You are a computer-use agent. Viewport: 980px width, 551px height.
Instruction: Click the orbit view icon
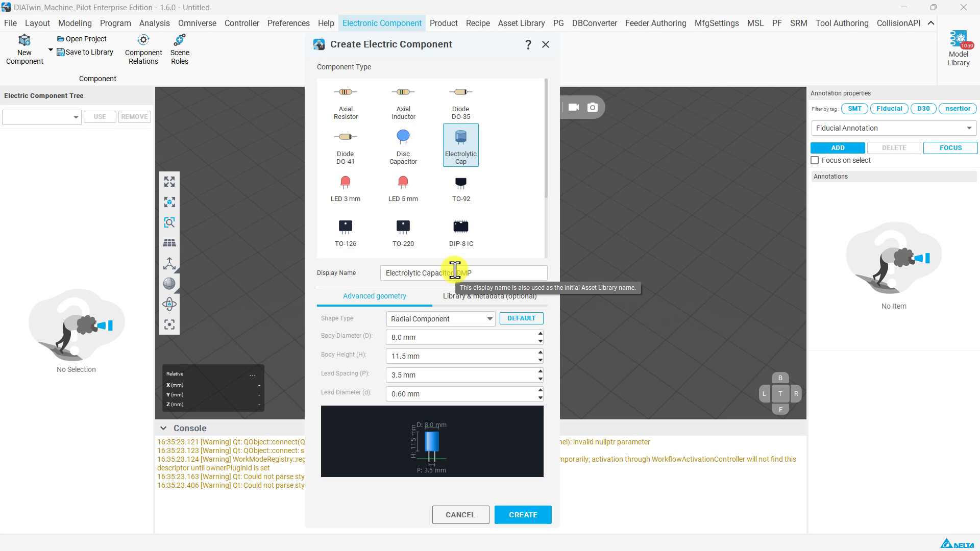[x=169, y=304]
